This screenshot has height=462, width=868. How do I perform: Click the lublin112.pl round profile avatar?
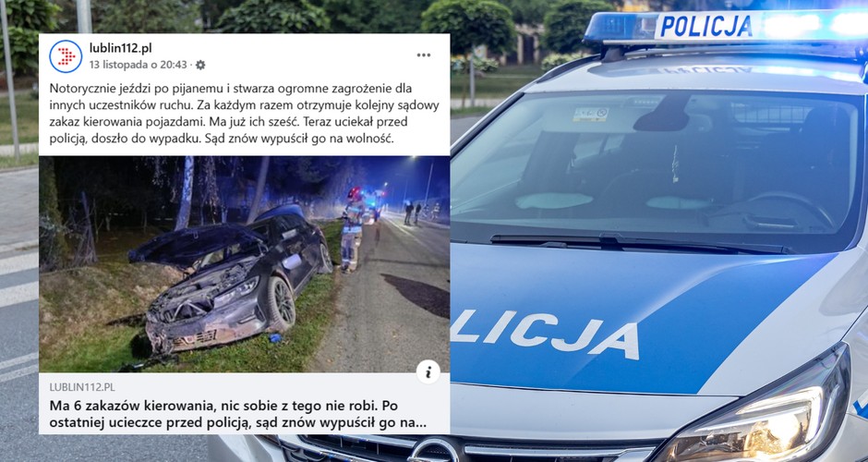pyautogui.click(x=66, y=56)
